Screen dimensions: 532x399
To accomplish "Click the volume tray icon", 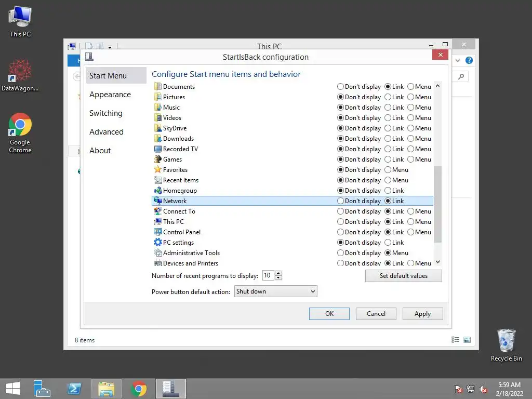I will 483,389.
